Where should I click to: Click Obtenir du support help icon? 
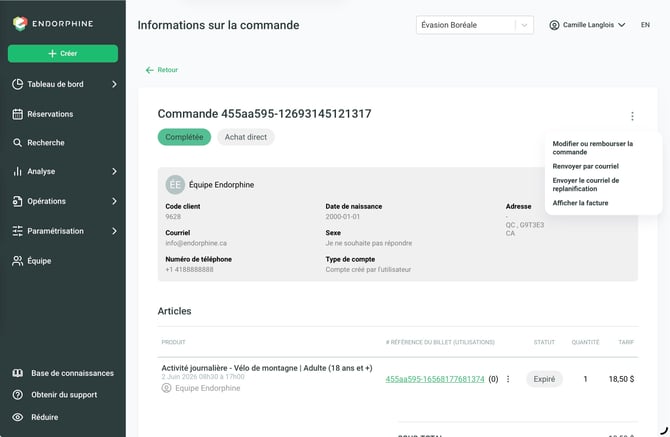point(18,395)
